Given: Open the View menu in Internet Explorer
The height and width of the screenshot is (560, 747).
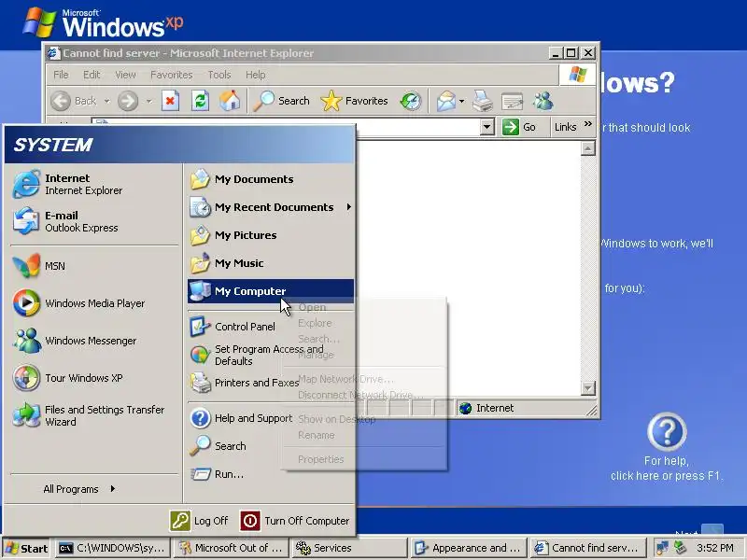Looking at the screenshot, I should coord(125,75).
